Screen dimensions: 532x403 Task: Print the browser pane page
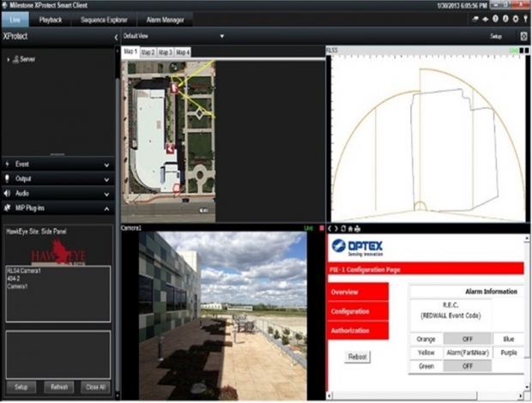pos(357,229)
